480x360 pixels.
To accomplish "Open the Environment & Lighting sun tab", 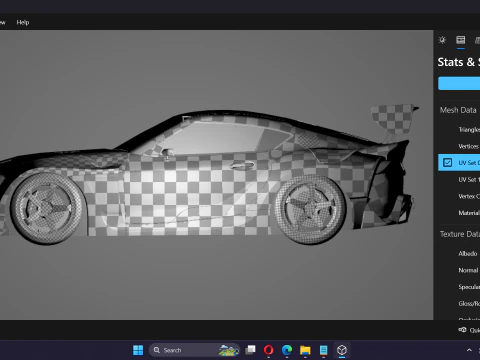I will point(442,40).
